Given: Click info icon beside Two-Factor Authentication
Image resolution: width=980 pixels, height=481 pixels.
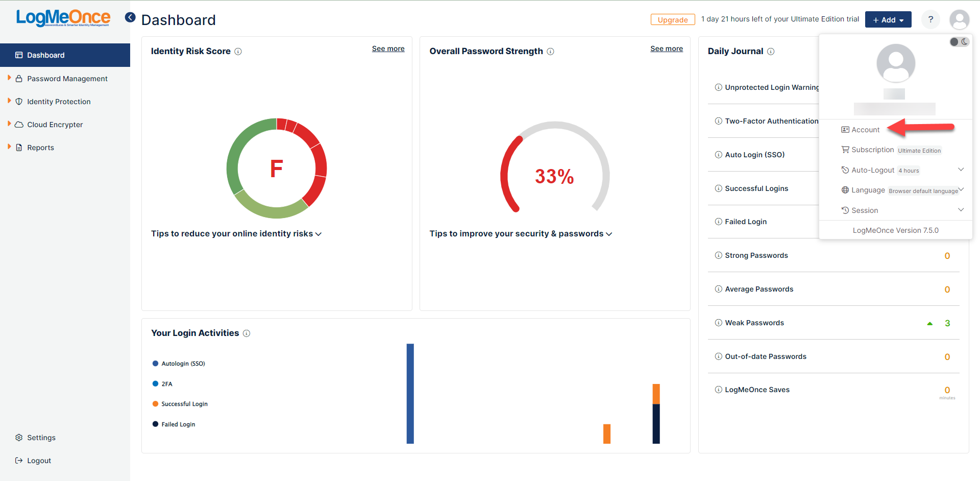Looking at the screenshot, I should pos(719,121).
